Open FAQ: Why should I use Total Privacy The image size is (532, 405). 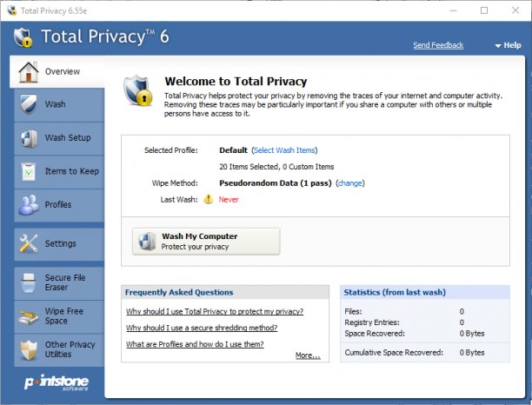point(215,311)
